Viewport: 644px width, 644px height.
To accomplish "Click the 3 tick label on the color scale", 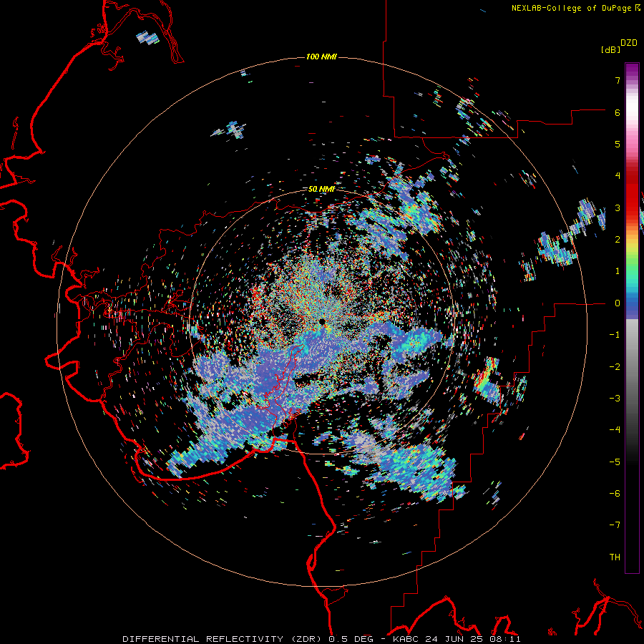I will click(x=618, y=208).
